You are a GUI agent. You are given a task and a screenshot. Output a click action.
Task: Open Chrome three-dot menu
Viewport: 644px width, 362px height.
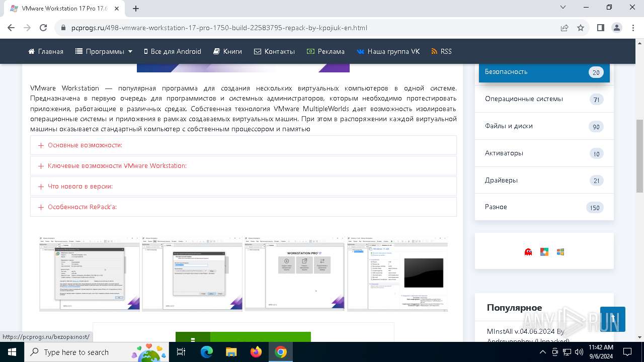pyautogui.click(x=633, y=28)
